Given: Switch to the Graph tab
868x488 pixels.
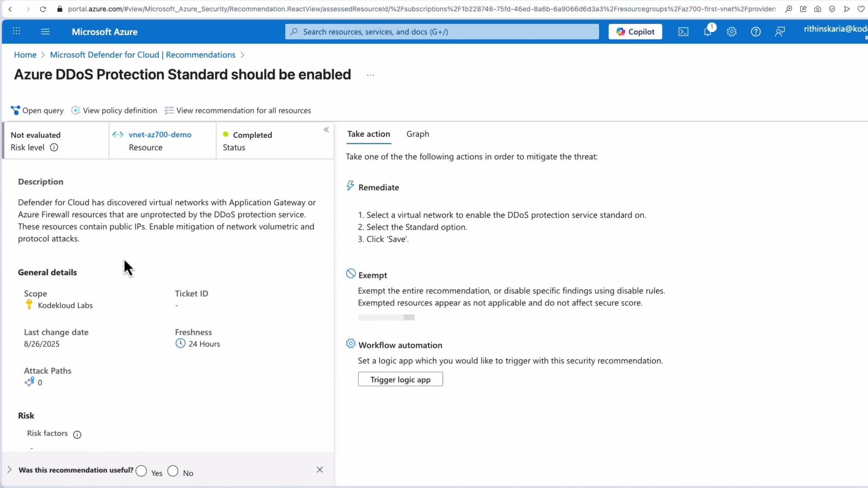Looking at the screenshot, I should click(418, 134).
